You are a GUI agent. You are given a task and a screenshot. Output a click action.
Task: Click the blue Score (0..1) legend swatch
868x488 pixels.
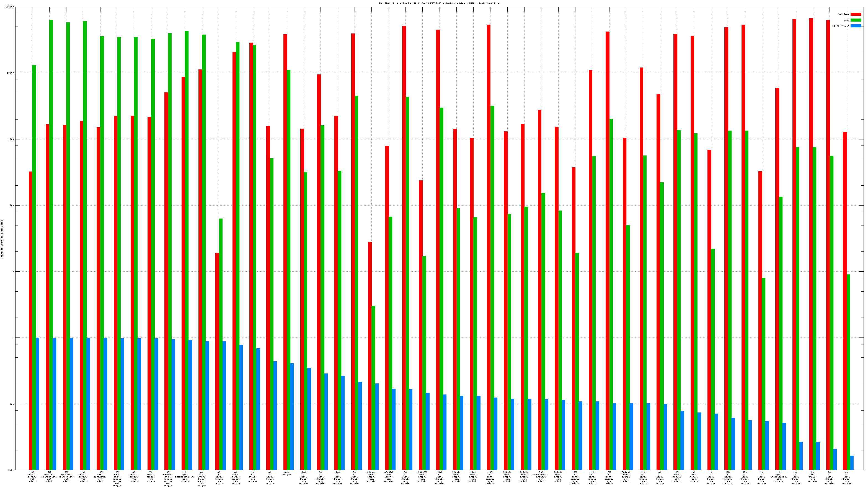pos(856,26)
